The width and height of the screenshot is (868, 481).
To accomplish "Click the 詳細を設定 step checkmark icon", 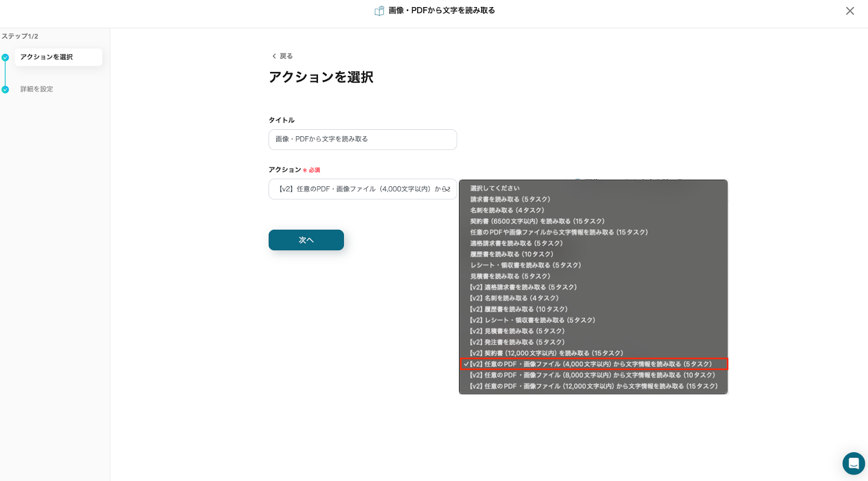I will 5,90.
